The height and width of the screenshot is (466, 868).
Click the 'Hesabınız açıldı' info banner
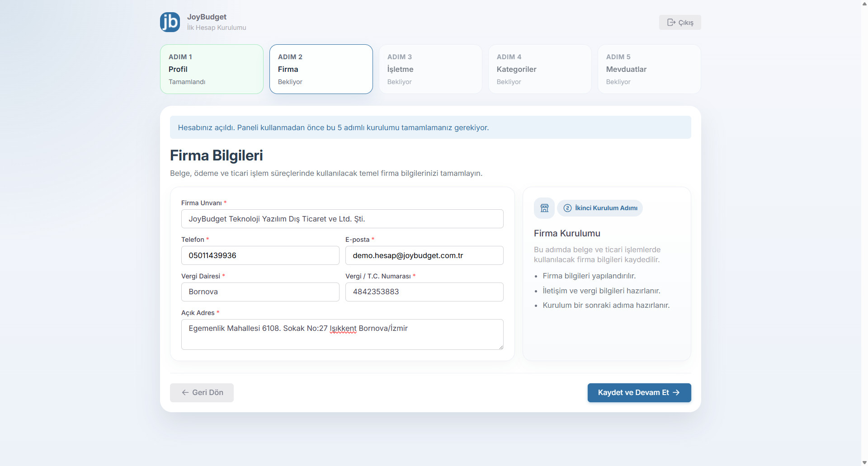point(430,127)
